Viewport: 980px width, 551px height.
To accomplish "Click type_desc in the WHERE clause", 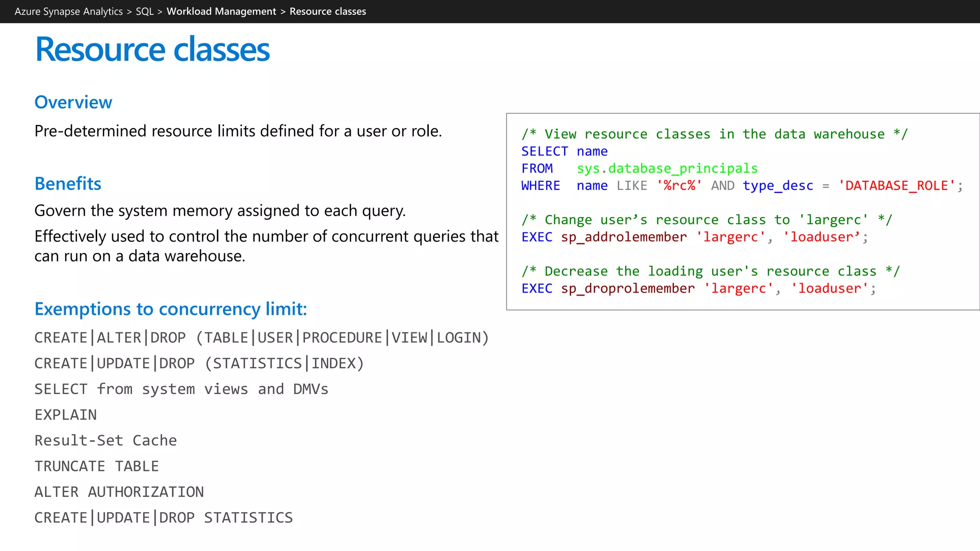I will tap(778, 186).
